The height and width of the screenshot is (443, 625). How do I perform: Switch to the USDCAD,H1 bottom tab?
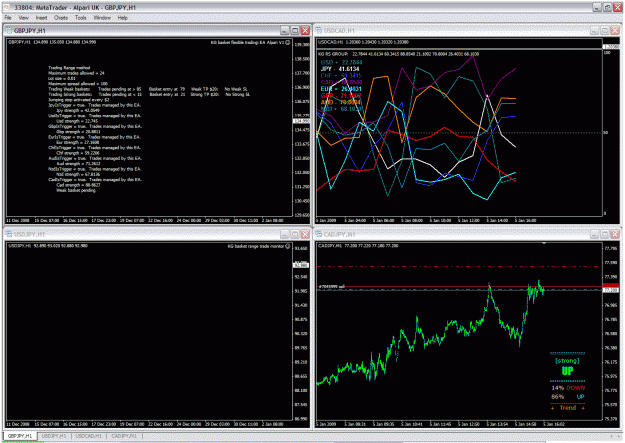coord(88,436)
